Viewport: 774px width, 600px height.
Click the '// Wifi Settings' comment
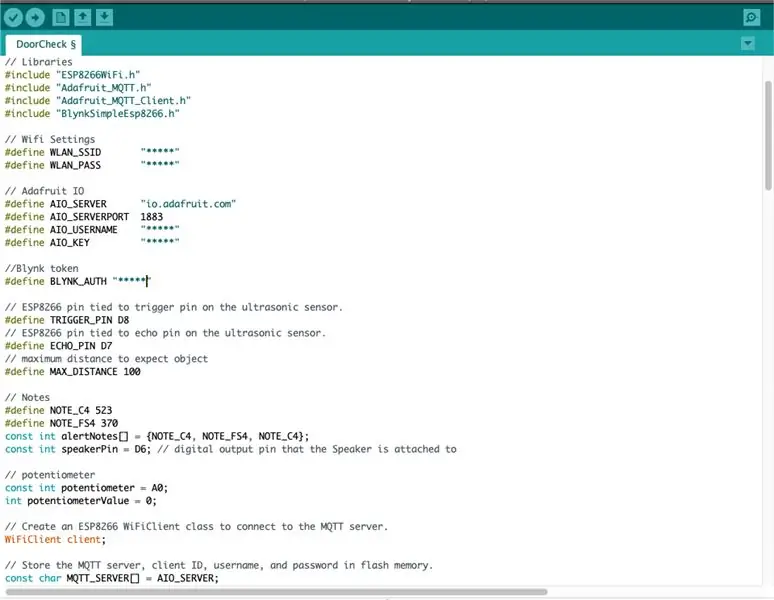click(x=50, y=139)
